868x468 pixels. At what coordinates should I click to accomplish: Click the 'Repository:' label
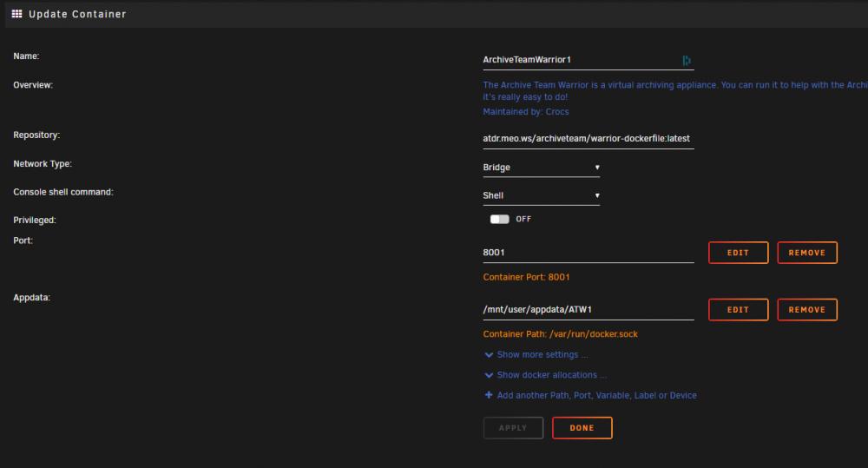coord(36,135)
